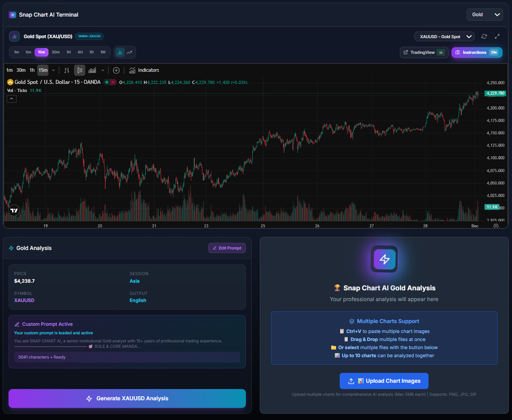The height and width of the screenshot is (420, 512).
Task: Open the Gold instrument dropdown at top right
Action: pos(485,15)
